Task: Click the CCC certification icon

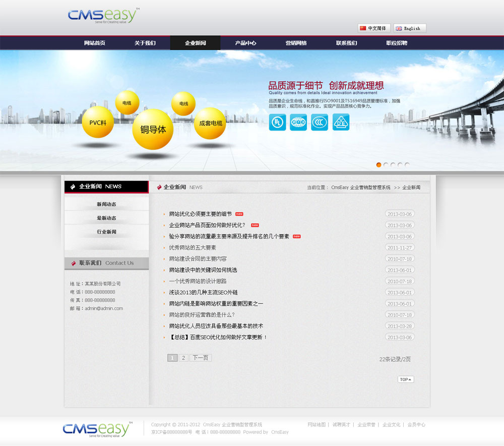Action: [x=320, y=122]
